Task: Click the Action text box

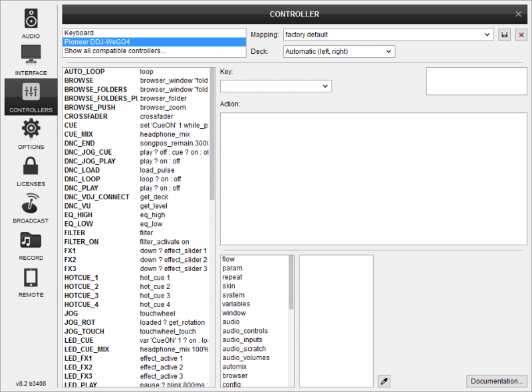Action: pos(374,179)
